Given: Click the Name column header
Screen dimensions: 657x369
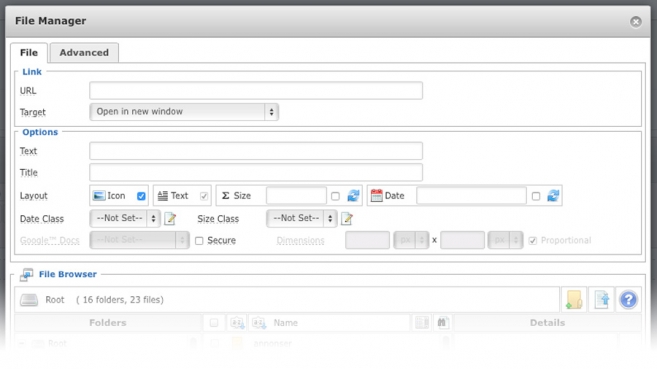Looking at the screenshot, I should click(x=285, y=323).
